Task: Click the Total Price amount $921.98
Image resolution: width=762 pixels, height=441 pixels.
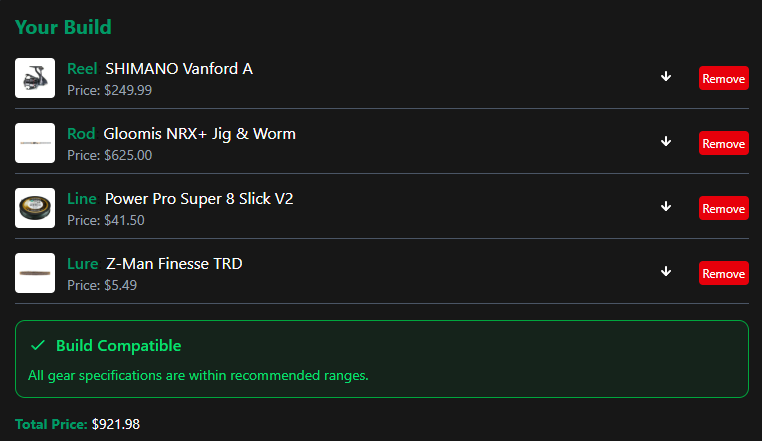Action: click(115, 424)
